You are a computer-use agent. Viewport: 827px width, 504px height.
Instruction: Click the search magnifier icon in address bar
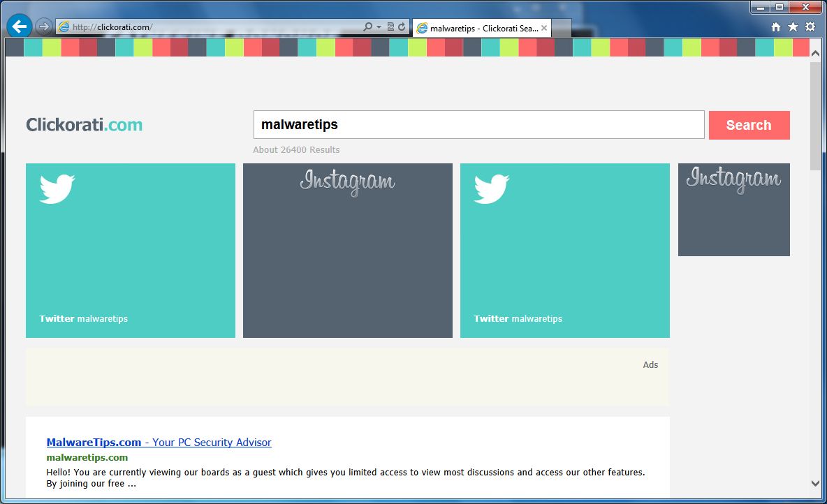367,27
